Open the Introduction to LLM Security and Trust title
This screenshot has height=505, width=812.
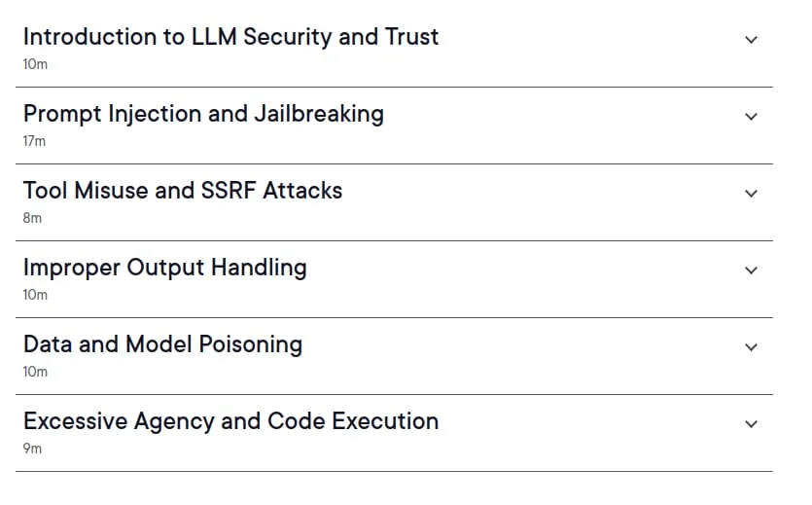pos(231,37)
